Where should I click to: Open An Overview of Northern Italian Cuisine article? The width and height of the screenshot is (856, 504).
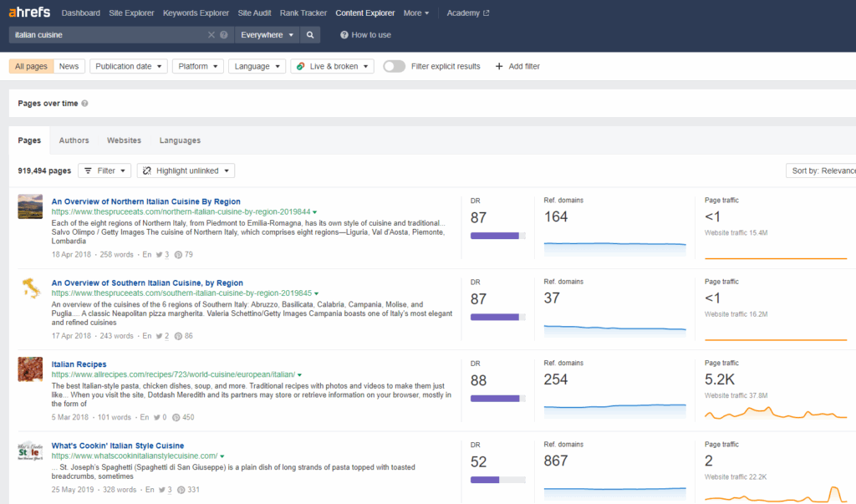click(145, 201)
